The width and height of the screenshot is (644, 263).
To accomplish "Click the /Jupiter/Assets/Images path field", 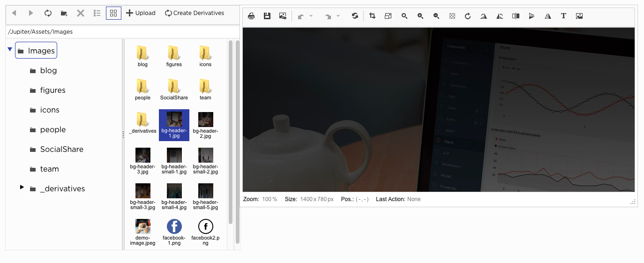I will point(123,32).
